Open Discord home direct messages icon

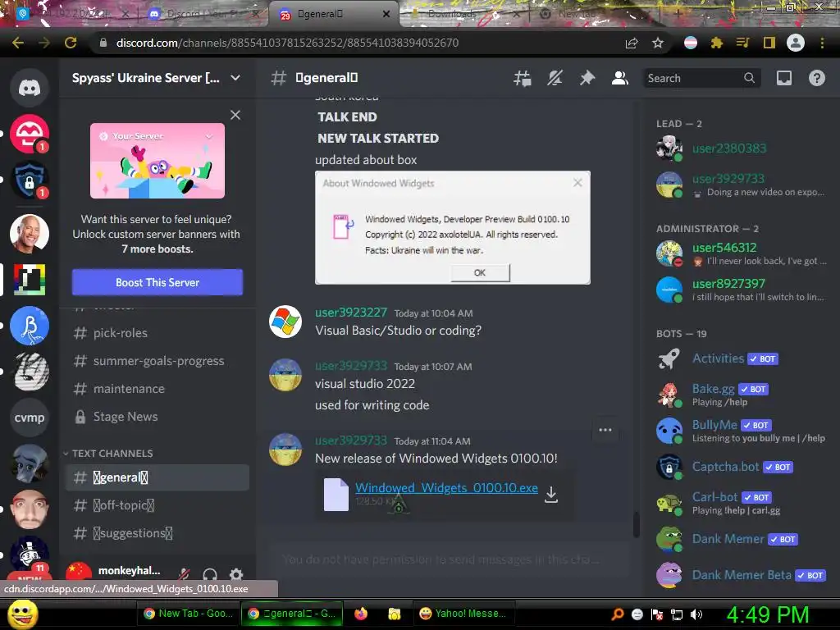[x=30, y=87]
